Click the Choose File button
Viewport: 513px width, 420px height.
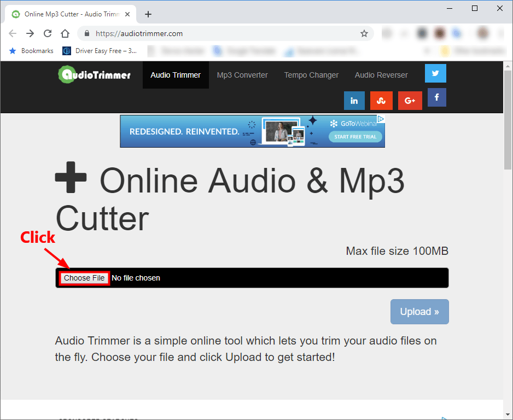(84, 278)
